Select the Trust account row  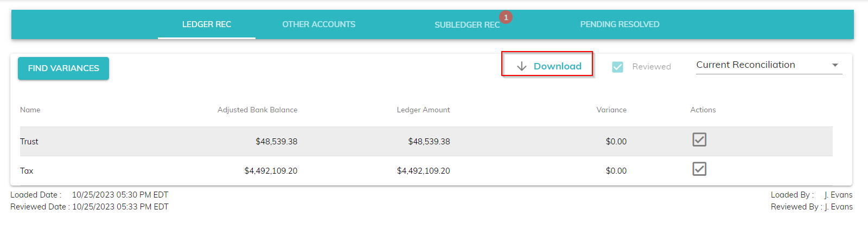[x=29, y=142]
